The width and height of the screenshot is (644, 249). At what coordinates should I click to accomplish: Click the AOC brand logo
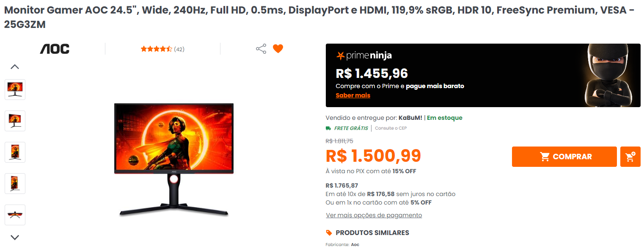(x=55, y=49)
